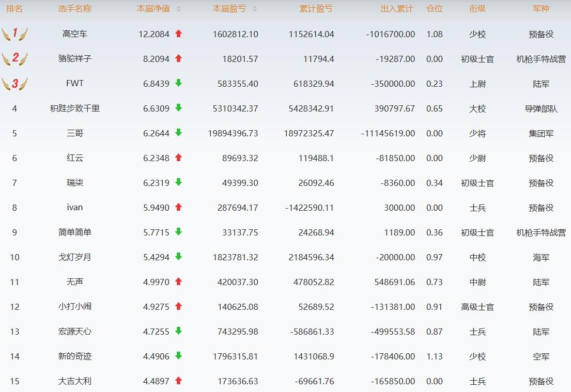The width and height of the screenshot is (571, 392).
Task: Click green down arrow next to 6.2644
Action: click(x=179, y=133)
